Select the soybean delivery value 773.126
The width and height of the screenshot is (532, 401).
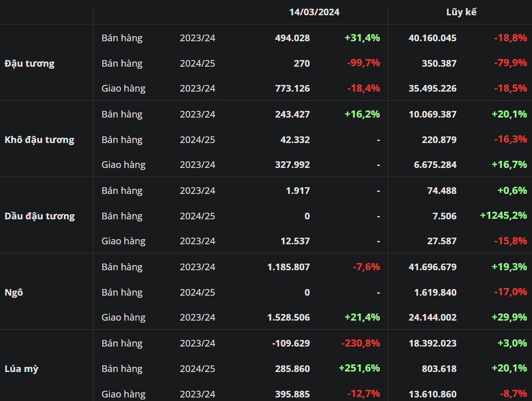point(292,89)
